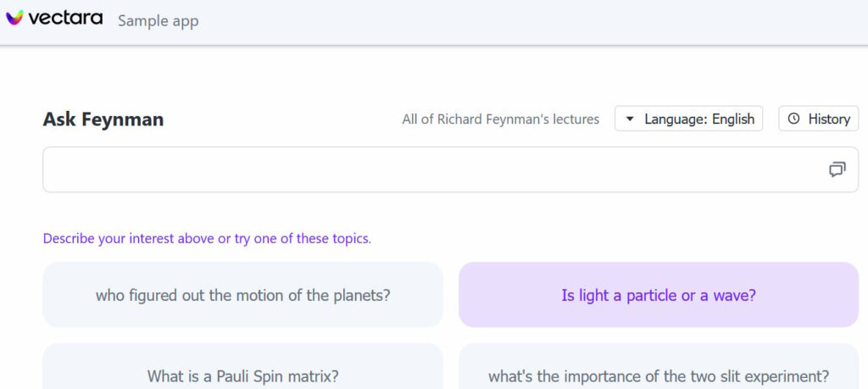The width and height of the screenshot is (868, 389).
Task: Click the word 'English' in language button
Action: pos(732,119)
